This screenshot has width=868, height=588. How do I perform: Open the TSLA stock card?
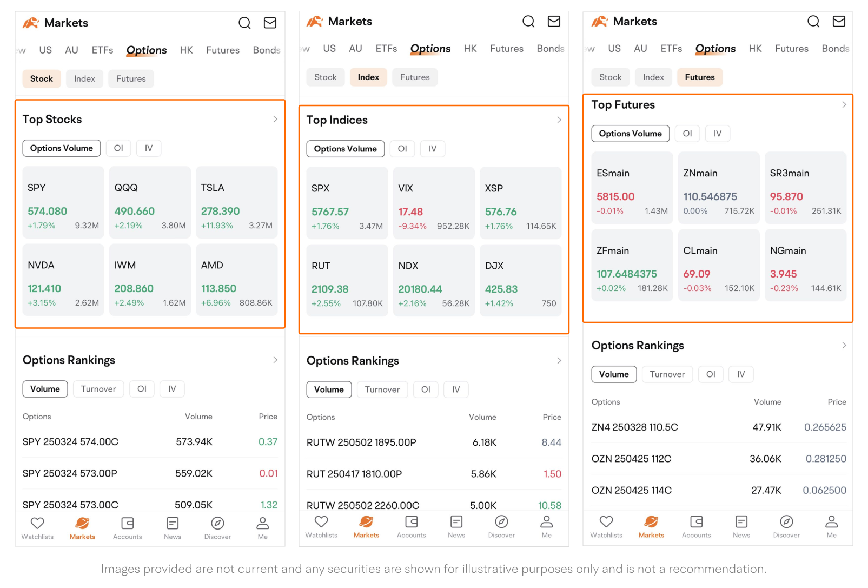tap(236, 202)
